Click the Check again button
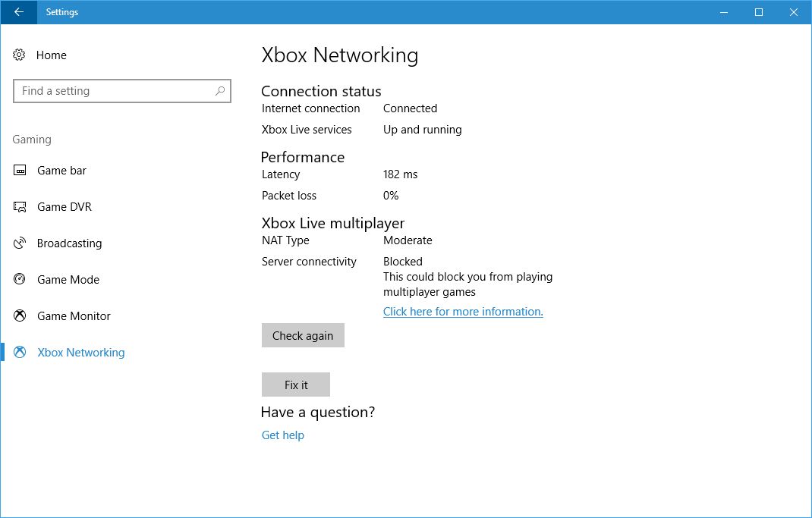The image size is (812, 518). 303,335
